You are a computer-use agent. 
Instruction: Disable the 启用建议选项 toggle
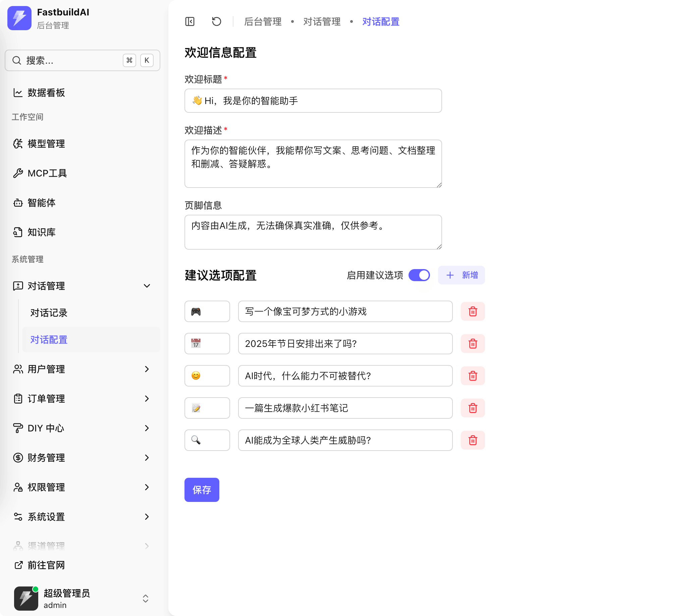[419, 275]
